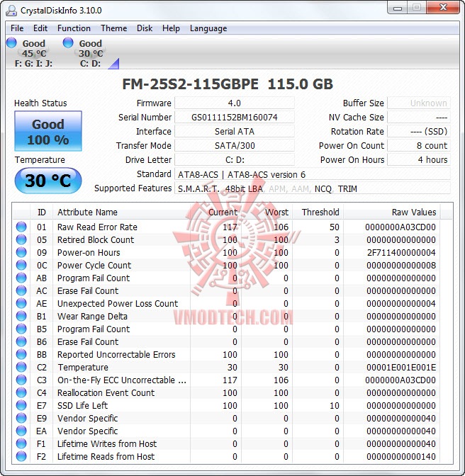Click status orb for EA Vendor Specific
Viewport: 465px width, 476px height.
click(21, 431)
